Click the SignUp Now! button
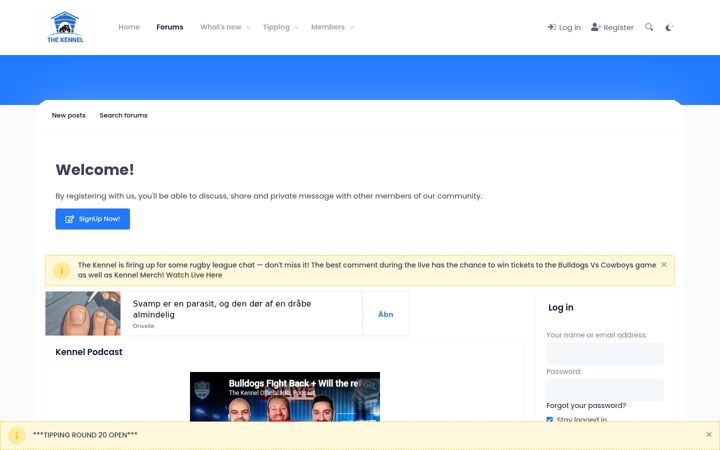Viewport: 720px width, 450px height. click(x=93, y=219)
